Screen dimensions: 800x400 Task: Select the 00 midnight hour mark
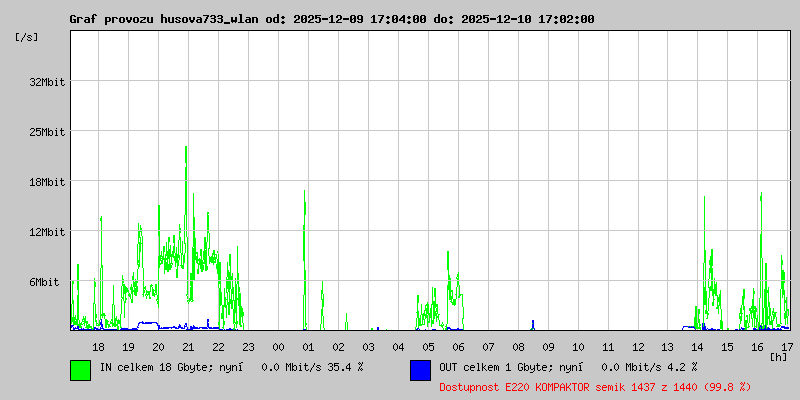coord(278,346)
